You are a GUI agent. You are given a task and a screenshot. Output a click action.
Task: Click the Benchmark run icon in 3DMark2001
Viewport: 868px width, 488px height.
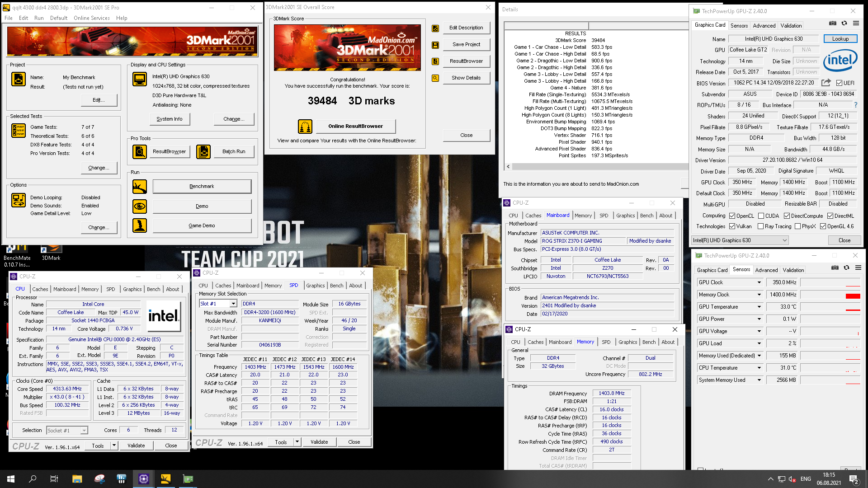(x=140, y=186)
